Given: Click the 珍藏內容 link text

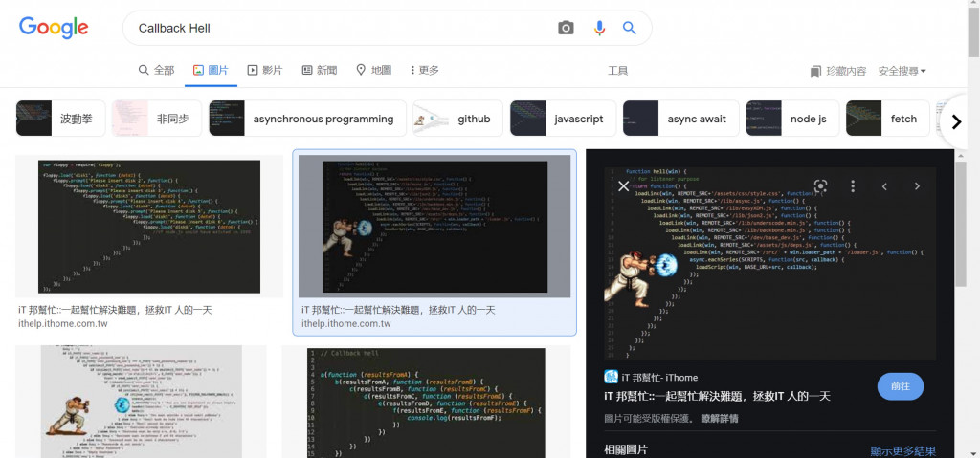Looking at the screenshot, I should [x=846, y=71].
